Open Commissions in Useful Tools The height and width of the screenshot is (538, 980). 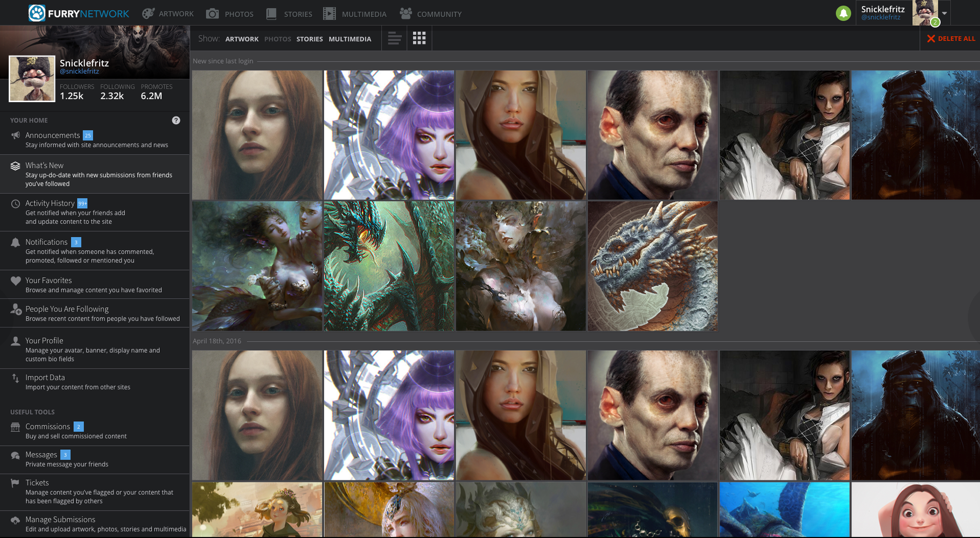click(x=47, y=427)
